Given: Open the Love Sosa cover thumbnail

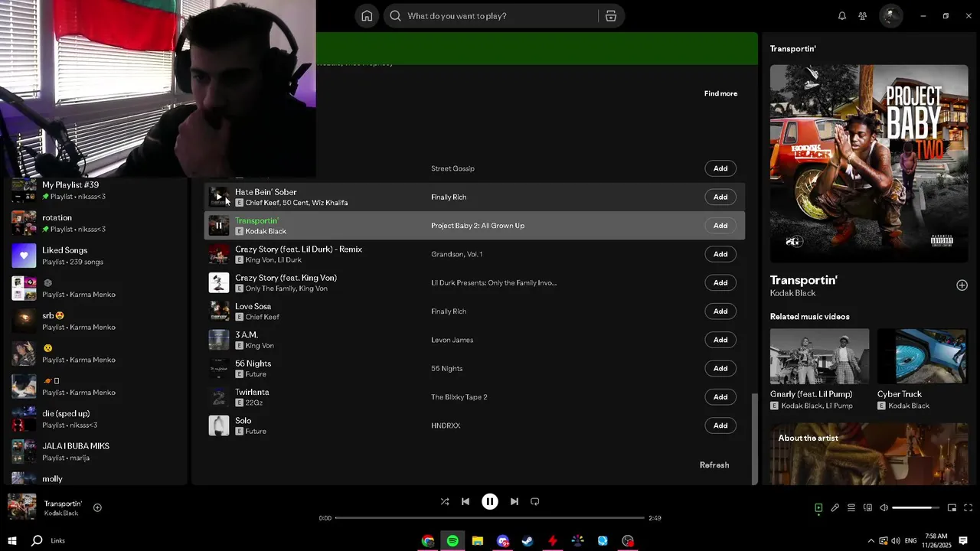Looking at the screenshot, I should pos(219,311).
